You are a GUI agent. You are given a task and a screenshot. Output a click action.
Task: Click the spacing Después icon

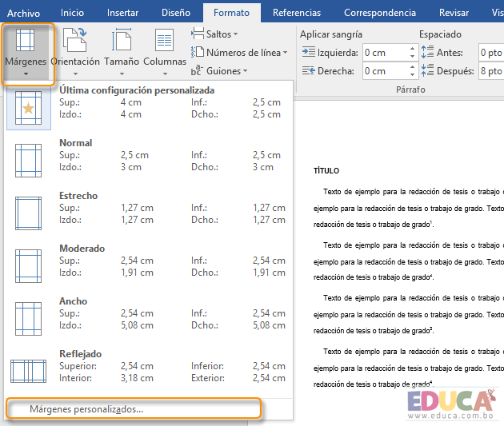(x=427, y=70)
